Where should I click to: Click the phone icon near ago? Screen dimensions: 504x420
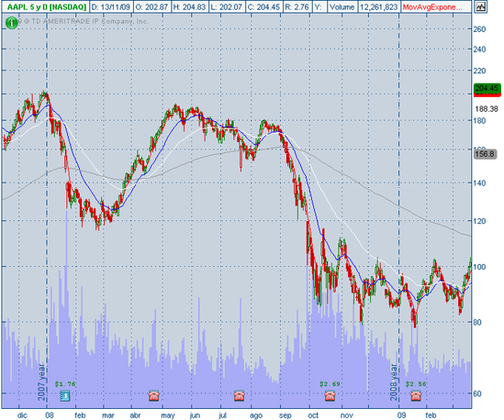[x=239, y=396]
